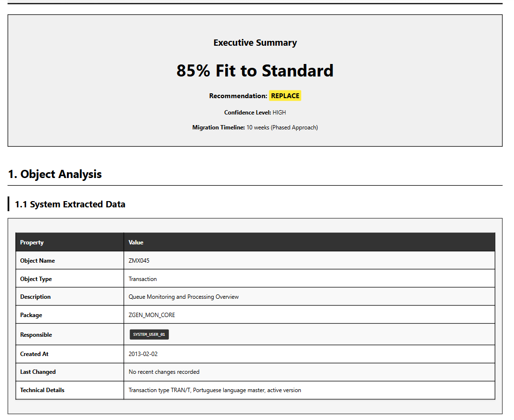This screenshot has height=420, width=514.
Task: Click the Executive Summary heading
Action: [255, 43]
